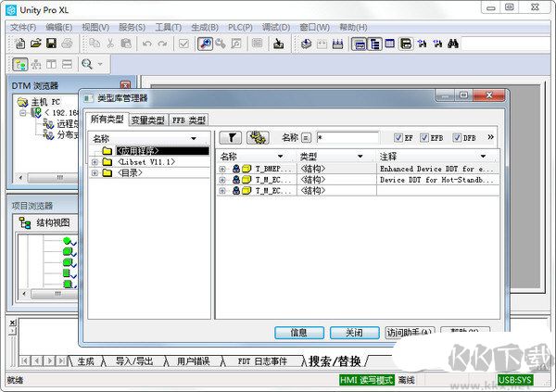Click the 名称 filter input field
Viewport: 556px width, 392px height.
tap(347, 138)
